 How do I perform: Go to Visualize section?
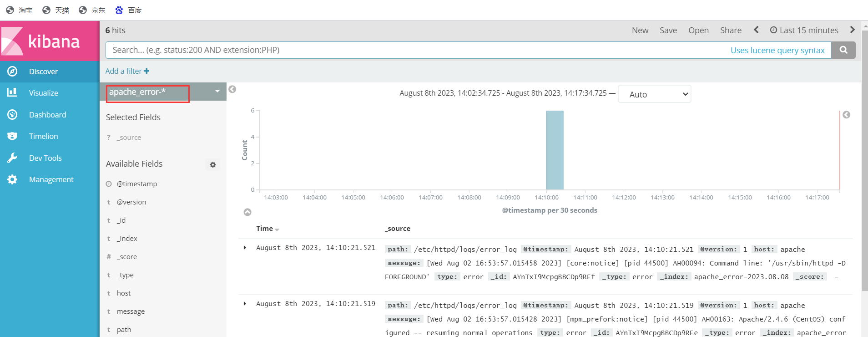click(x=50, y=93)
